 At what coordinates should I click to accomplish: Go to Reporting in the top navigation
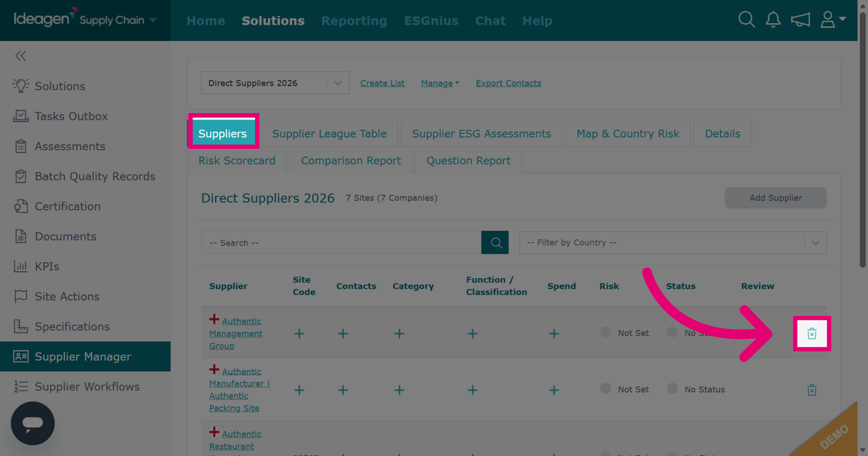tap(354, 21)
